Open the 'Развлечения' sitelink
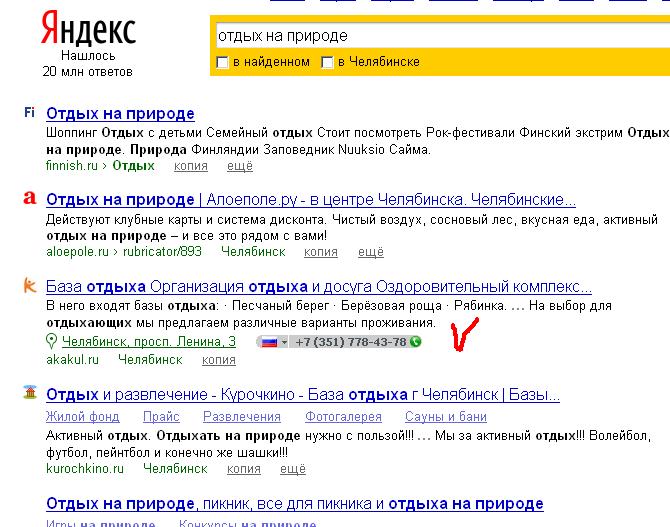The width and height of the screenshot is (670, 527). click(242, 416)
